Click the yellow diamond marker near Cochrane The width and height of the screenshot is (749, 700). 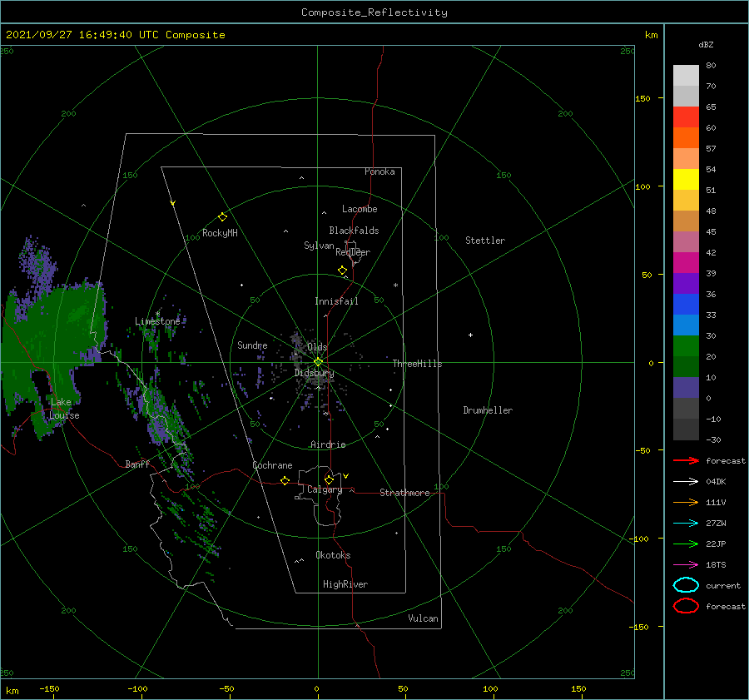285,481
